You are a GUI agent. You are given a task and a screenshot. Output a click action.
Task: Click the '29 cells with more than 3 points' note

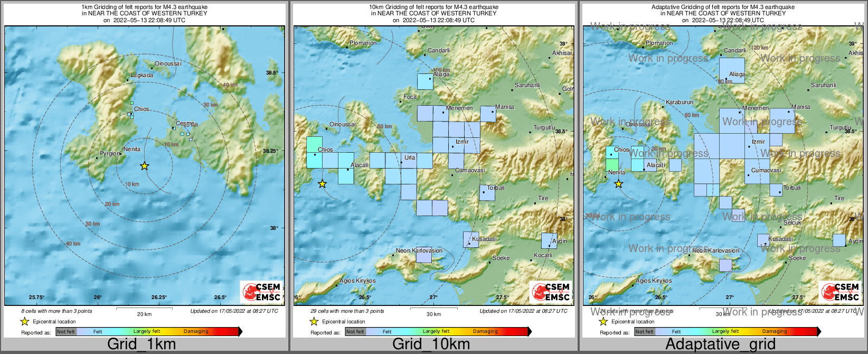pos(347,311)
